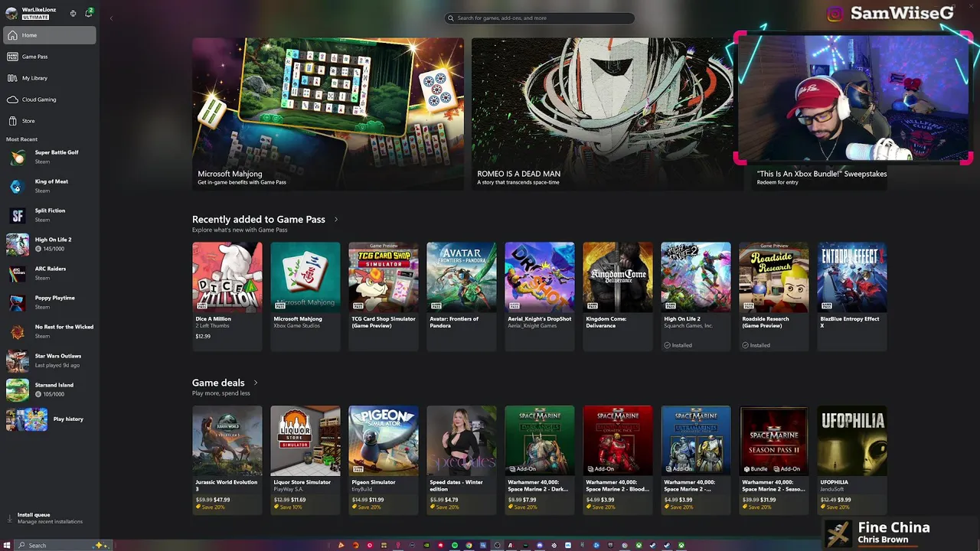The width and height of the screenshot is (980, 551).
Task: Open TCG Card Shop Simulator tile
Action: point(383,297)
